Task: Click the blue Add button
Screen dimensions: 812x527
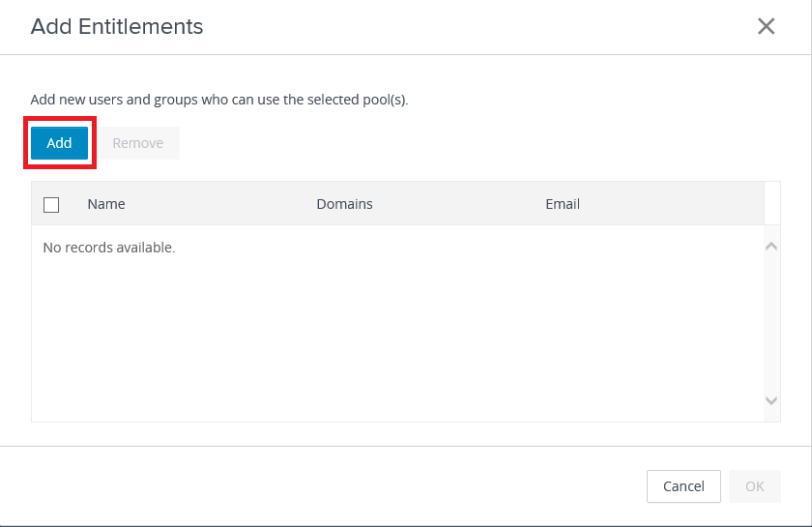Action: tap(59, 143)
